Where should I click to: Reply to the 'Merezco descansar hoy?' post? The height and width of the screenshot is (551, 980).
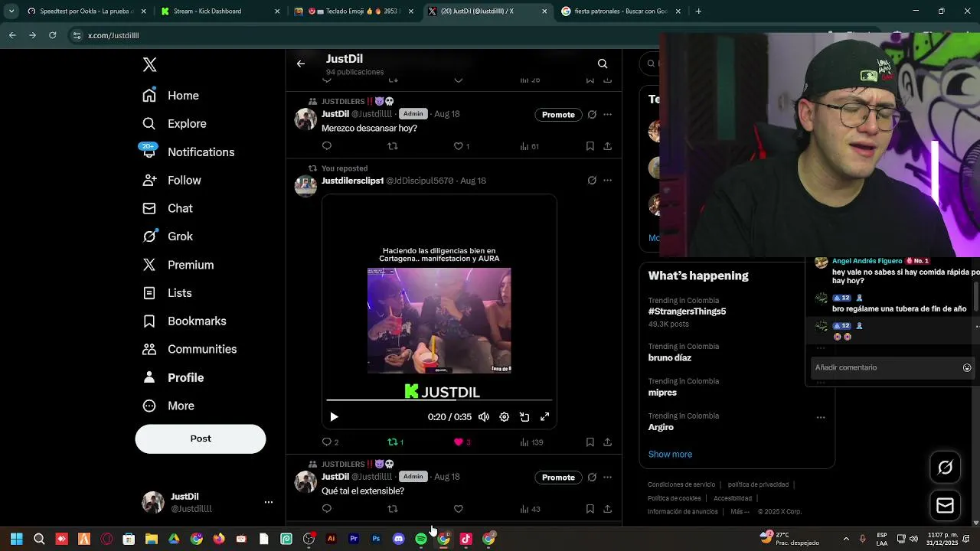(327, 146)
